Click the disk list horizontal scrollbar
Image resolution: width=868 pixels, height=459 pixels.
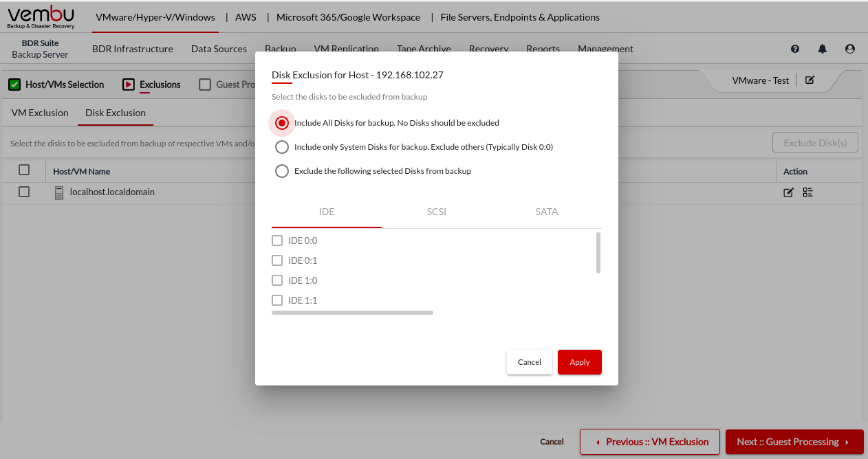352,313
